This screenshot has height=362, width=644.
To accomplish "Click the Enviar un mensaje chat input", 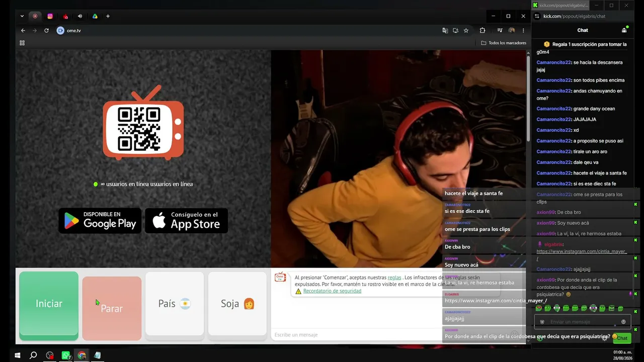I will pos(582,322).
